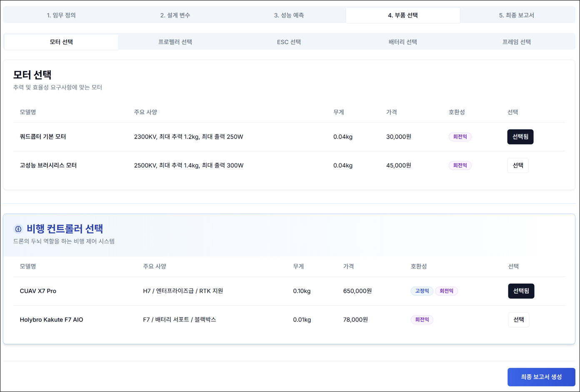Select the 고성능 브러시리스 모터
Image resolution: width=580 pixels, height=392 pixels.
[517, 166]
